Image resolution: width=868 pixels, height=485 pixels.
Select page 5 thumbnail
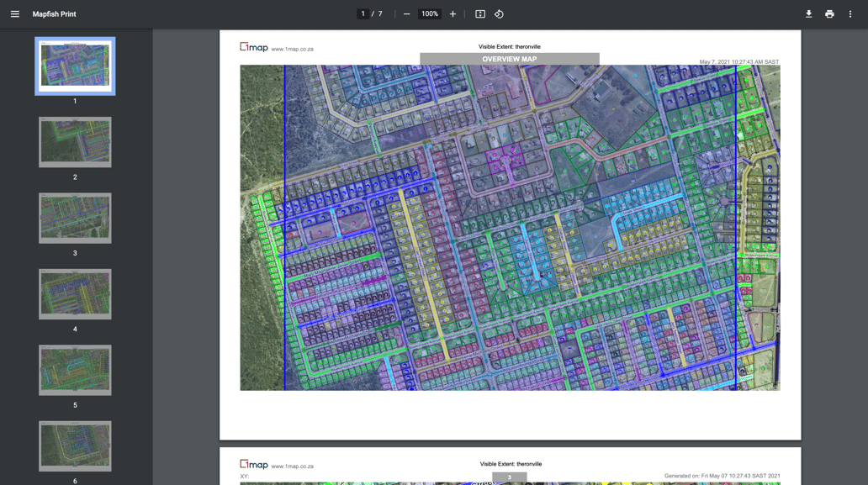point(75,370)
